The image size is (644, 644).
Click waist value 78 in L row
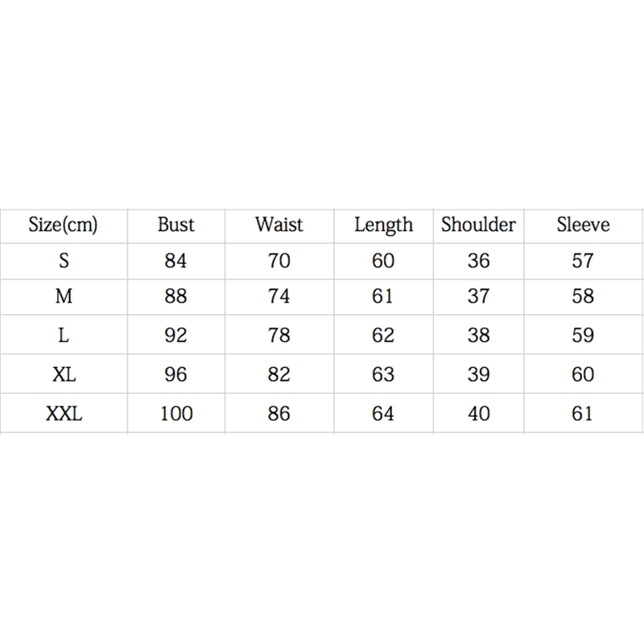tap(279, 335)
